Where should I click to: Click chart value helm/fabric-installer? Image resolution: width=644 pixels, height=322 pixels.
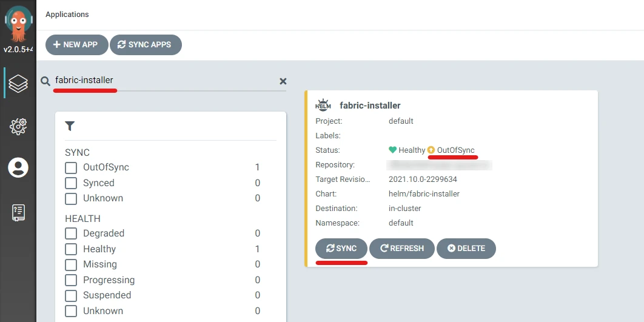[x=424, y=194]
